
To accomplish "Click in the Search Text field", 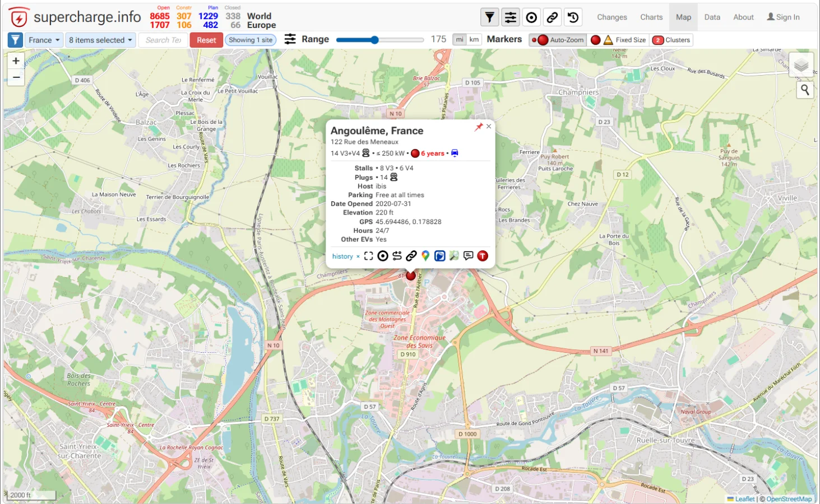I will [163, 40].
